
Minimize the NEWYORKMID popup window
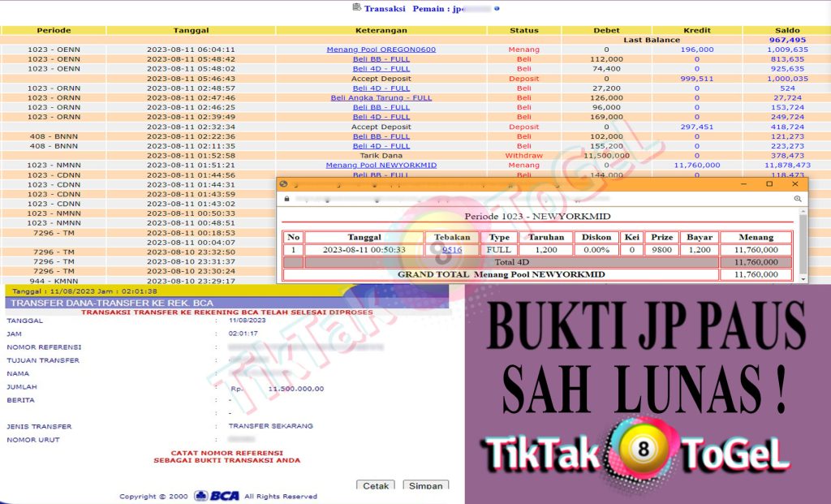(743, 184)
